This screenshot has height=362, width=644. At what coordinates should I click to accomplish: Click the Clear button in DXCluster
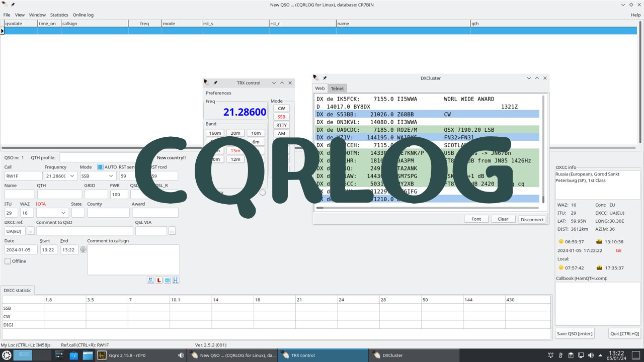(x=503, y=219)
